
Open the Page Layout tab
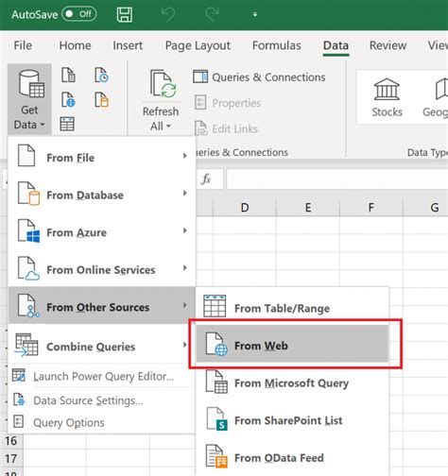[x=198, y=45]
